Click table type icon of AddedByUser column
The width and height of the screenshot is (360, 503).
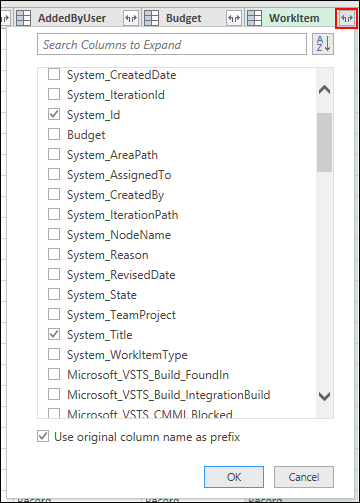click(23, 18)
